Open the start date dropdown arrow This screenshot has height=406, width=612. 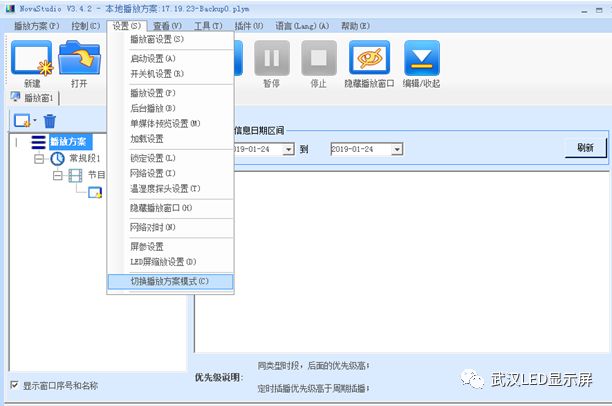tap(288, 149)
